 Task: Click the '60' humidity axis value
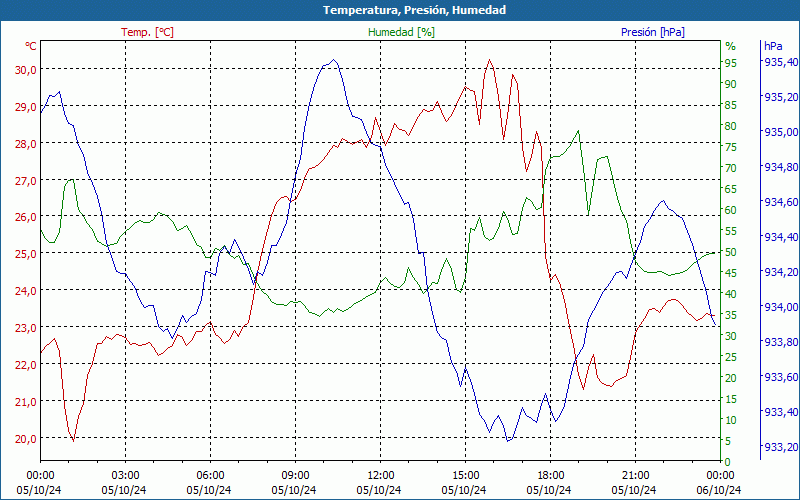tap(731, 210)
